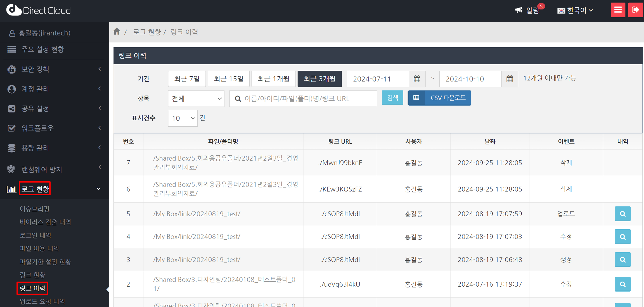View details of row 3 creation event

tap(622, 260)
